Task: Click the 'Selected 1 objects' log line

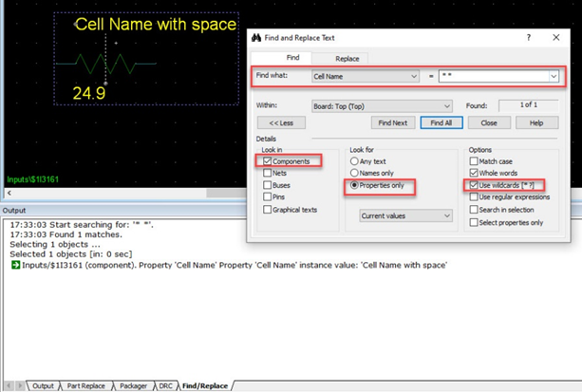Action: click(x=71, y=254)
